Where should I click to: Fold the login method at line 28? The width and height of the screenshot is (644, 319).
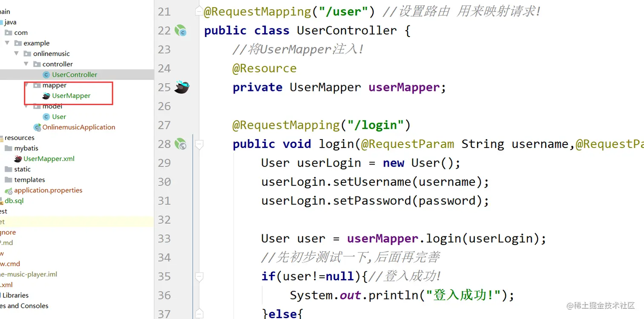pyautogui.click(x=199, y=144)
